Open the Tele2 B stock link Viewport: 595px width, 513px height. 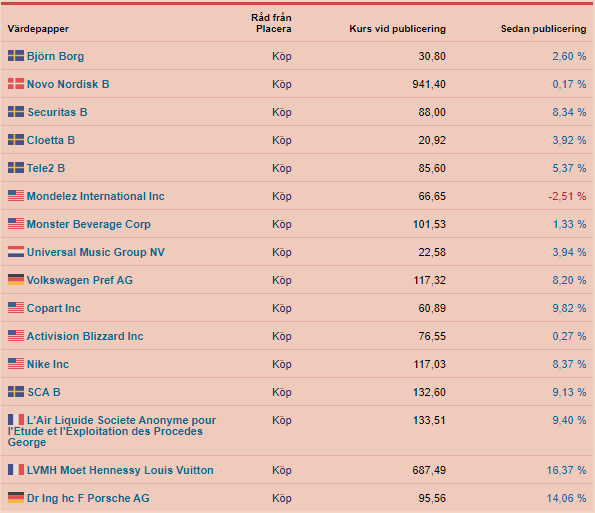coord(46,168)
